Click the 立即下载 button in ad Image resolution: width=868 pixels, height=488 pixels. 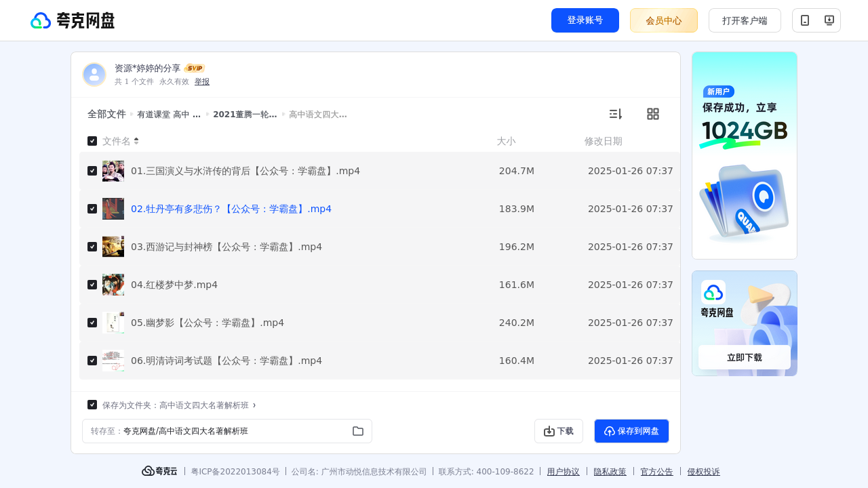click(x=745, y=357)
